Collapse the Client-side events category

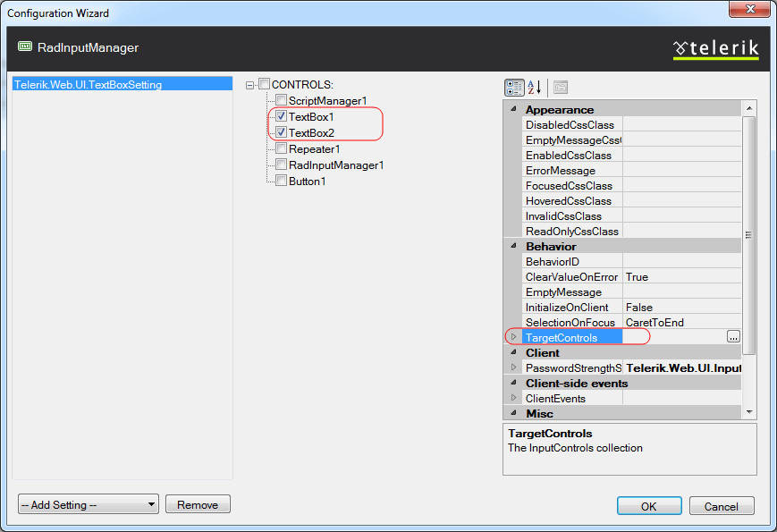513,383
